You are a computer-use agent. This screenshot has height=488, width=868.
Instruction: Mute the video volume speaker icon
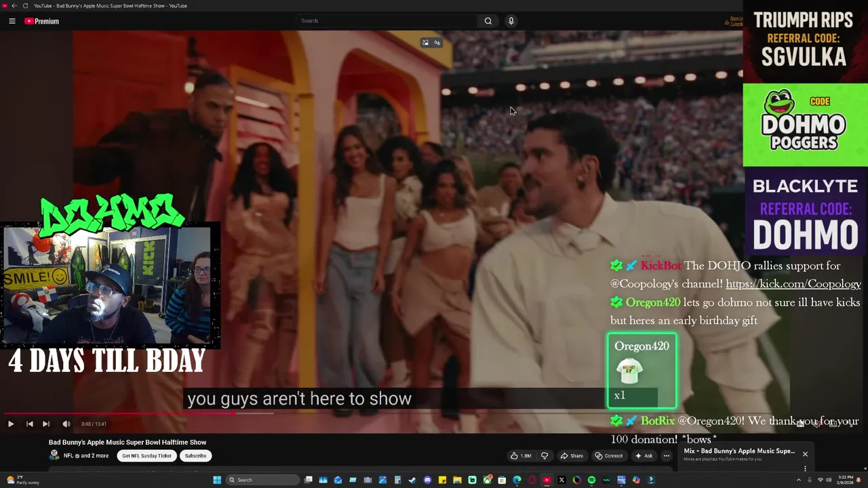point(66,424)
